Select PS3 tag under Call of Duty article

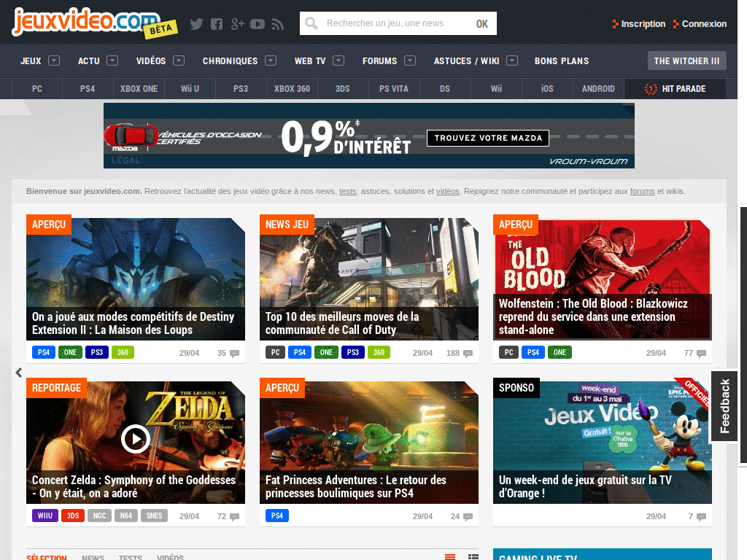coord(352,352)
